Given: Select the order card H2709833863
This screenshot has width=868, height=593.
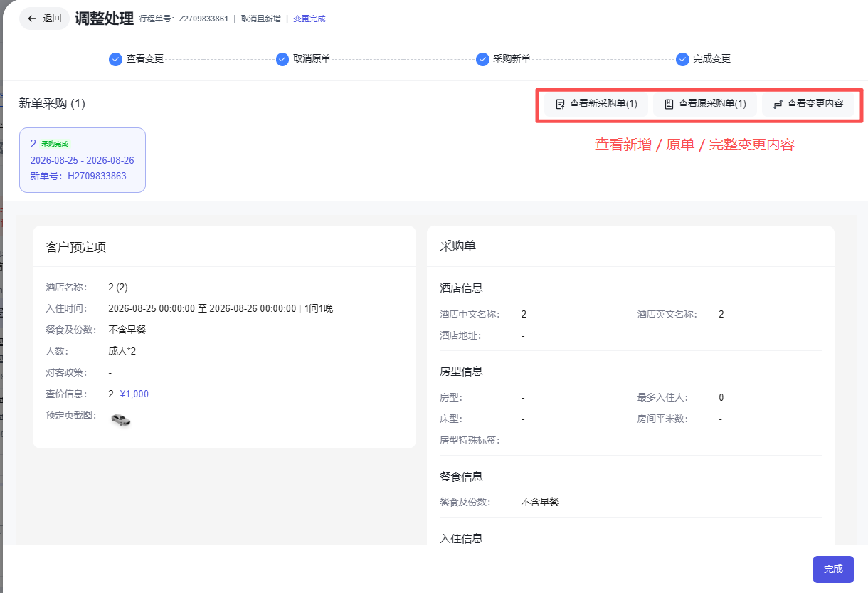Looking at the screenshot, I should pos(83,160).
